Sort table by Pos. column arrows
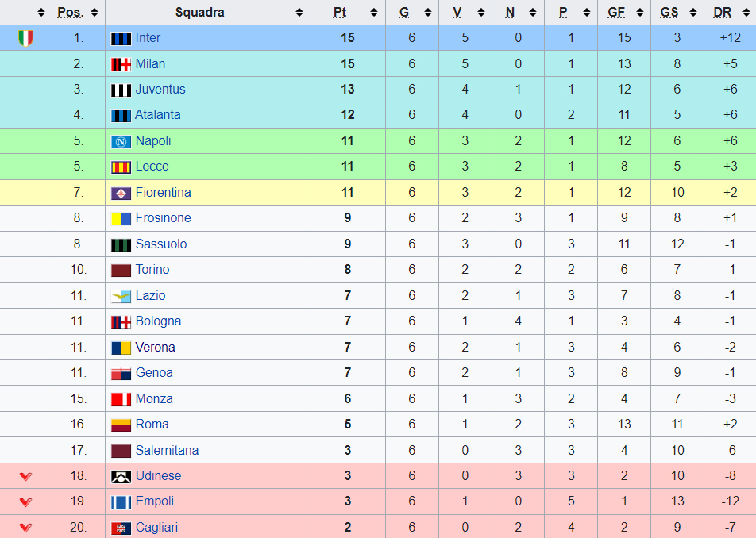 (94, 13)
